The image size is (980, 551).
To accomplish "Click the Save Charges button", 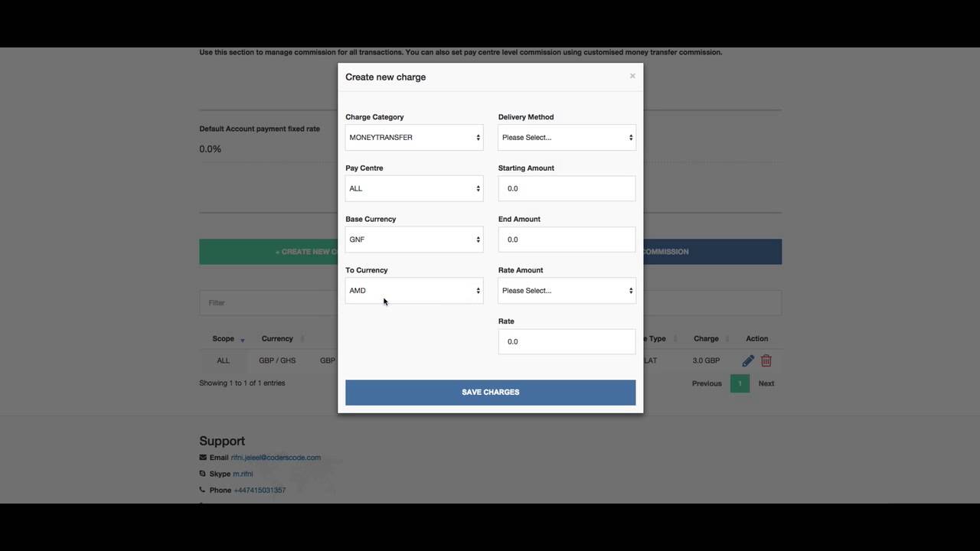I will pos(490,393).
